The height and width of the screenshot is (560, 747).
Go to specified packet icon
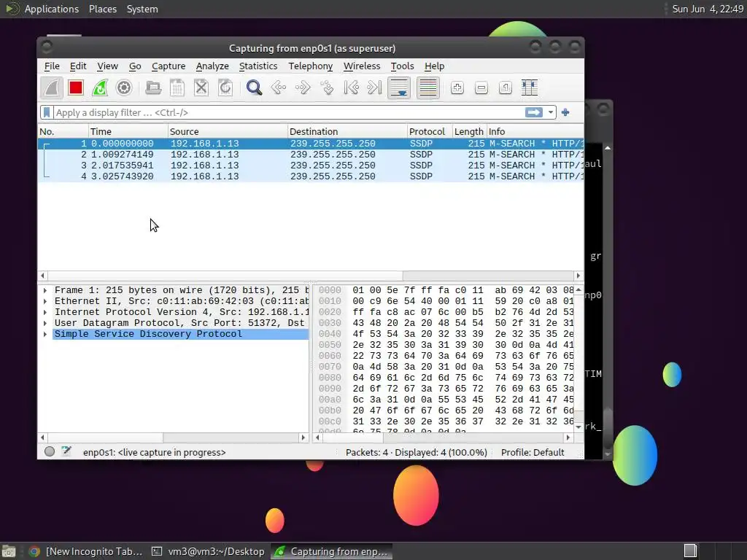328,88
